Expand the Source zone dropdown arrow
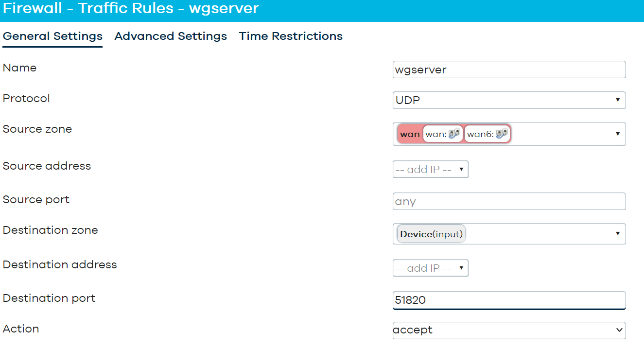The height and width of the screenshot is (349, 644). pyautogui.click(x=617, y=134)
